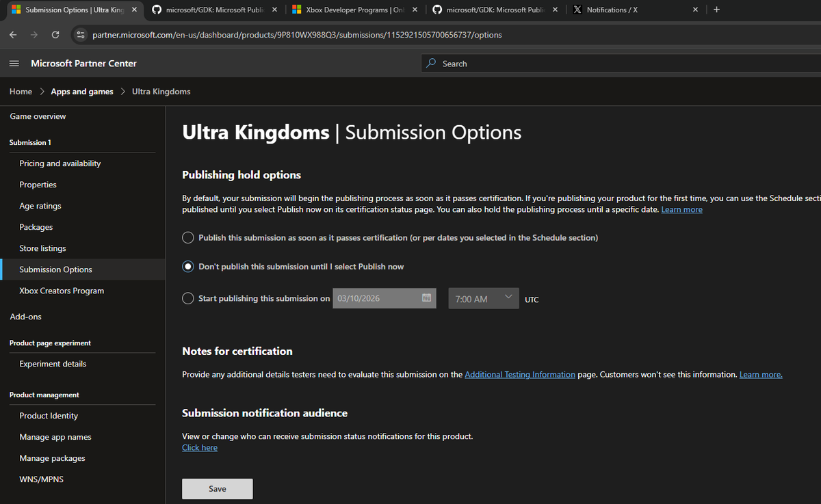
Task: Select Submission Options in sidebar
Action: click(82, 269)
